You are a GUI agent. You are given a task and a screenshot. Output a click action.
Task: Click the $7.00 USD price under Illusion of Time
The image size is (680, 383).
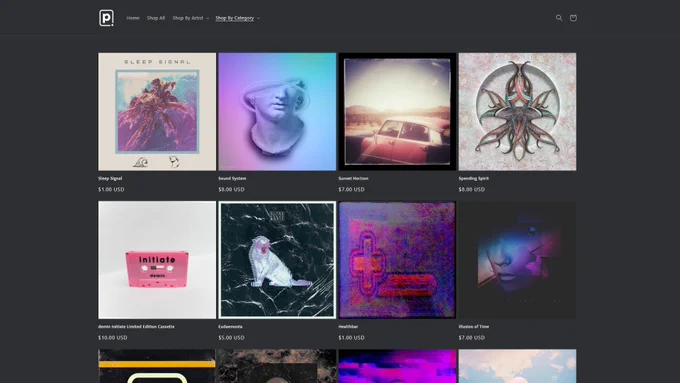[471, 337]
